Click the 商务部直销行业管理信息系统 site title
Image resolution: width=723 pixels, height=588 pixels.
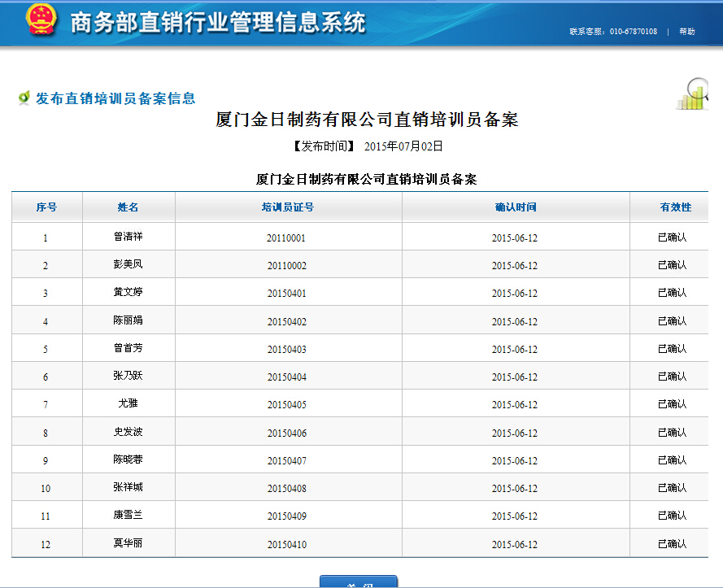pos(217,23)
